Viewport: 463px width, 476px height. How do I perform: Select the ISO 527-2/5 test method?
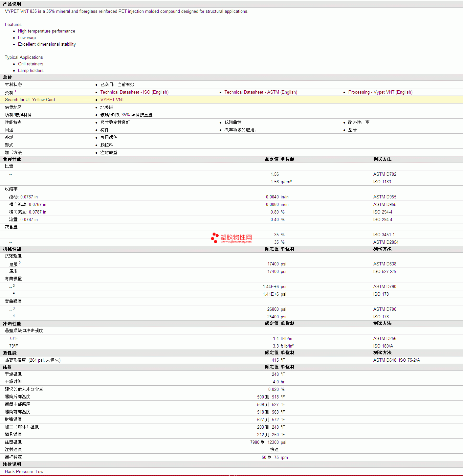385,272
